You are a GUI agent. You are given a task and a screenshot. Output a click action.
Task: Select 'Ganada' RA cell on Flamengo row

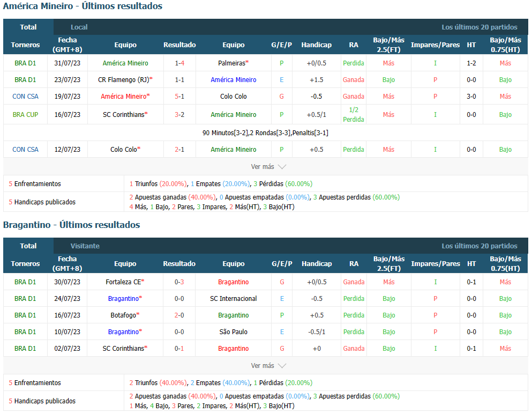[x=354, y=79]
